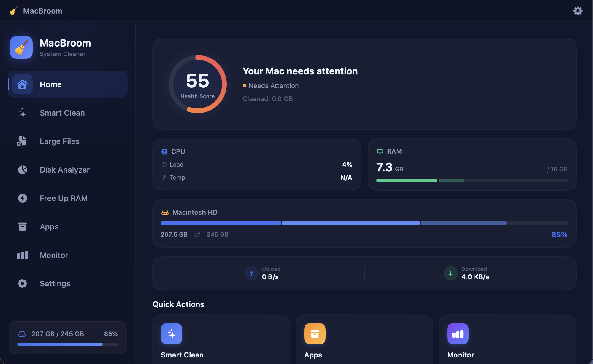Click the Upload speed "0 B/s"
Screen dimensions: 593x364
[x=270, y=277]
